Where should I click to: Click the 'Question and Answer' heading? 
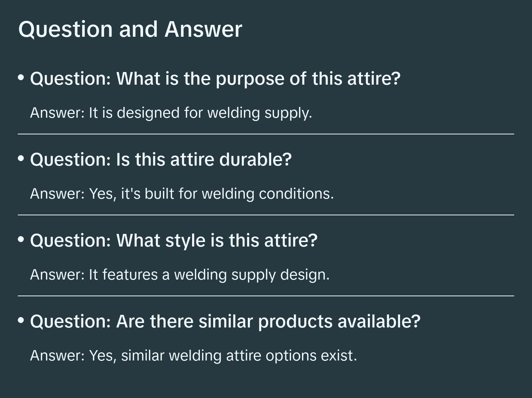click(x=130, y=29)
